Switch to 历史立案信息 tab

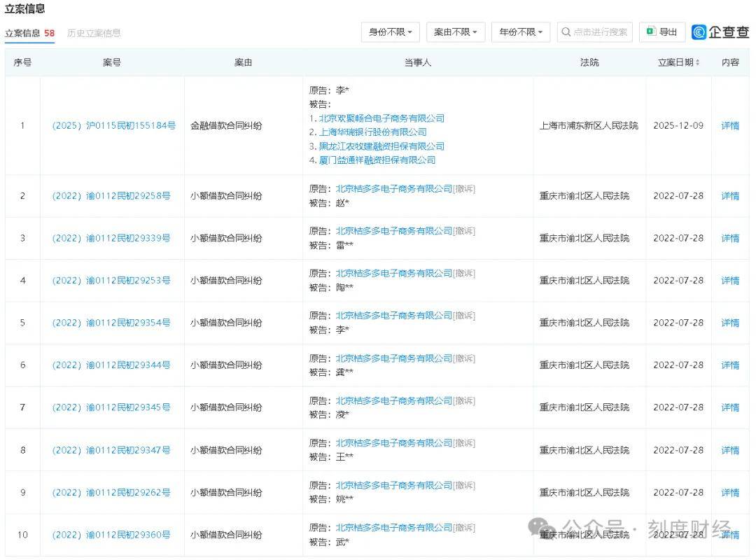point(94,34)
